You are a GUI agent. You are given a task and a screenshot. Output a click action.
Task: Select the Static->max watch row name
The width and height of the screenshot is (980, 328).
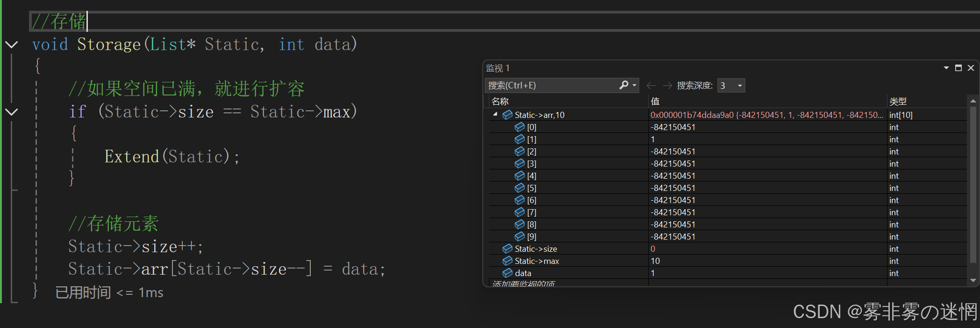click(537, 261)
